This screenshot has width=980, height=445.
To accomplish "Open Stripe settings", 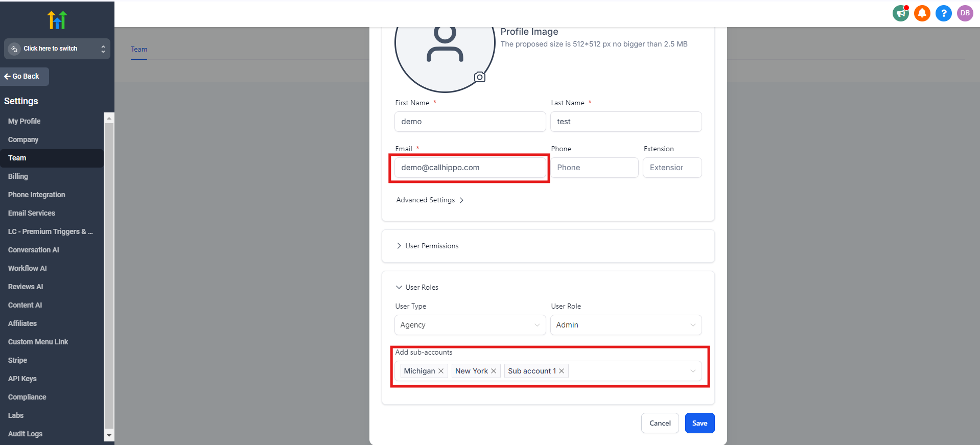I will pos(17,360).
